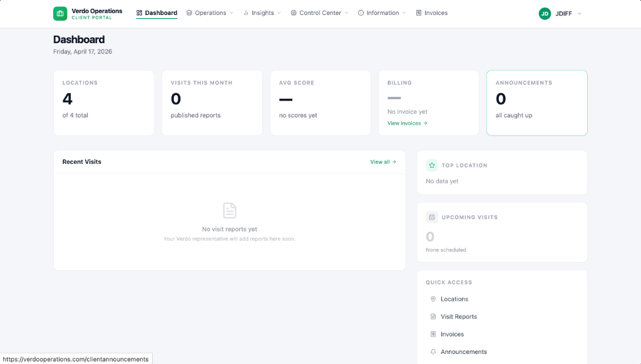Click the Top Location star icon
641x364 pixels.
[432, 166]
